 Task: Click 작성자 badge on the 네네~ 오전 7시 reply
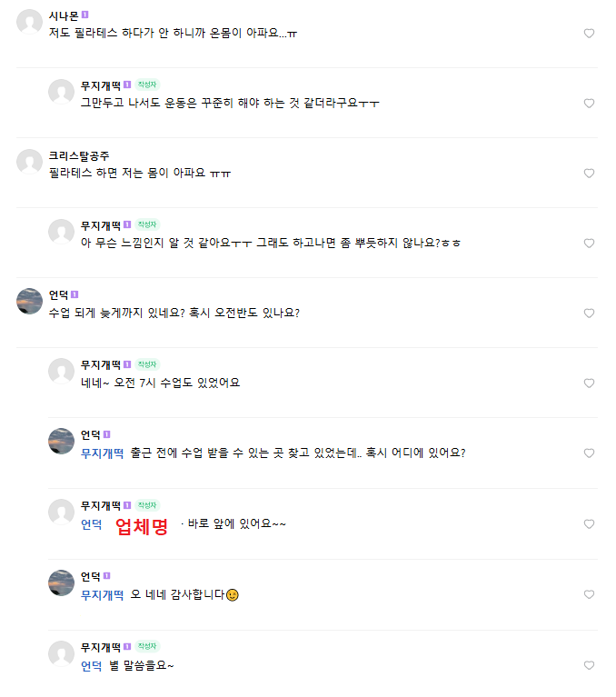[x=147, y=364]
